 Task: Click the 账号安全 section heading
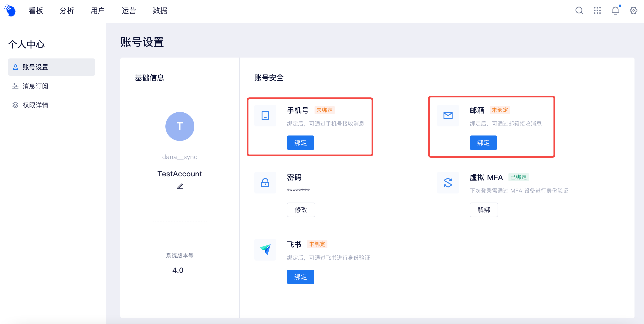pos(269,78)
